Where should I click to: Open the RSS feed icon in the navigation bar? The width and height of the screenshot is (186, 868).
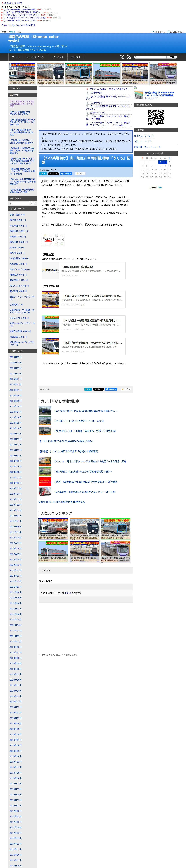point(129,57)
